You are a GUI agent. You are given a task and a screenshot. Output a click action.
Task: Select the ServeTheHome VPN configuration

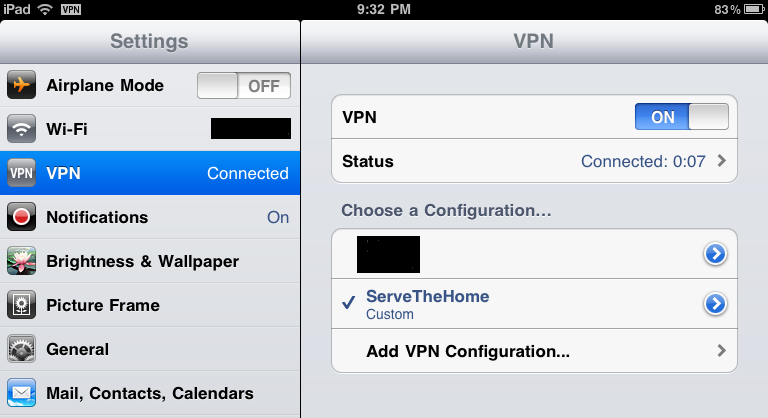(427, 303)
